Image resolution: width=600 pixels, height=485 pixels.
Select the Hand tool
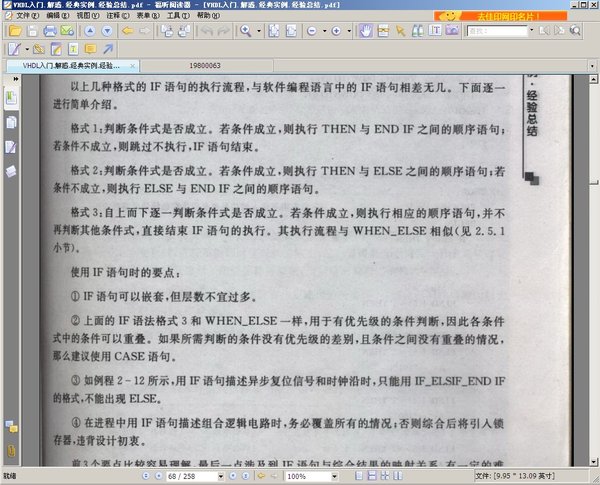coord(366,31)
